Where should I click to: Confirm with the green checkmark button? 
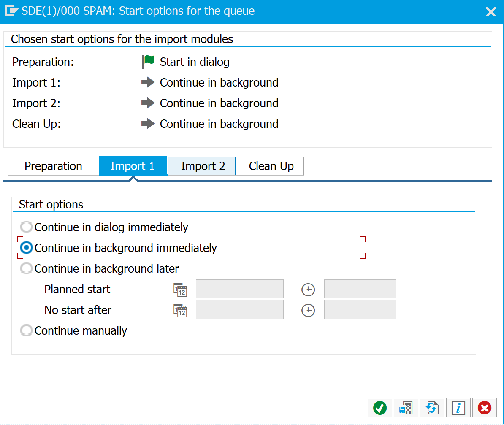tap(380, 408)
